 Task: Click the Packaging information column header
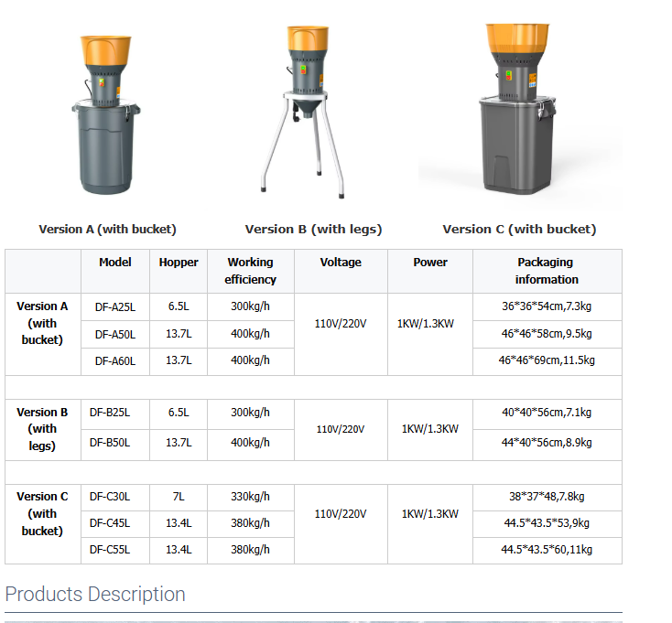[547, 271]
